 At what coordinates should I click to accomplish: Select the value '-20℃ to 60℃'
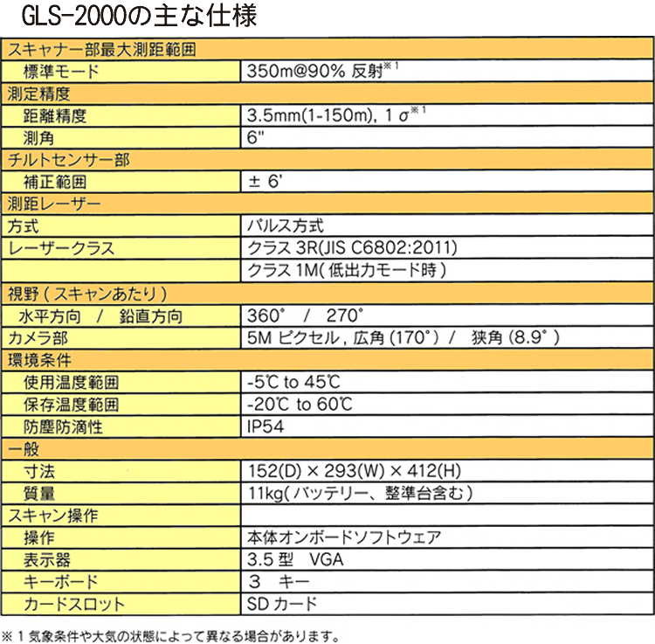pyautogui.click(x=300, y=404)
